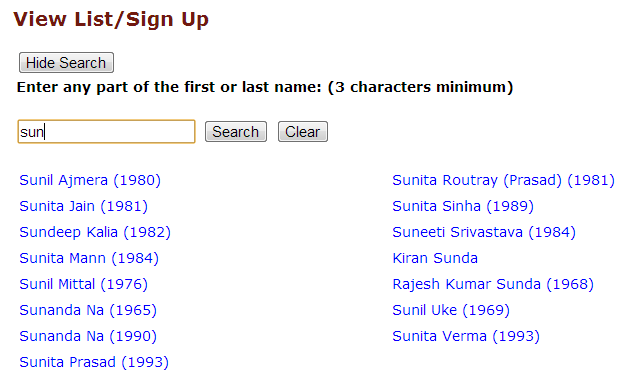Select Sunita Sinha (1989) entry
The width and height of the screenshot is (632, 382).
tap(463, 206)
